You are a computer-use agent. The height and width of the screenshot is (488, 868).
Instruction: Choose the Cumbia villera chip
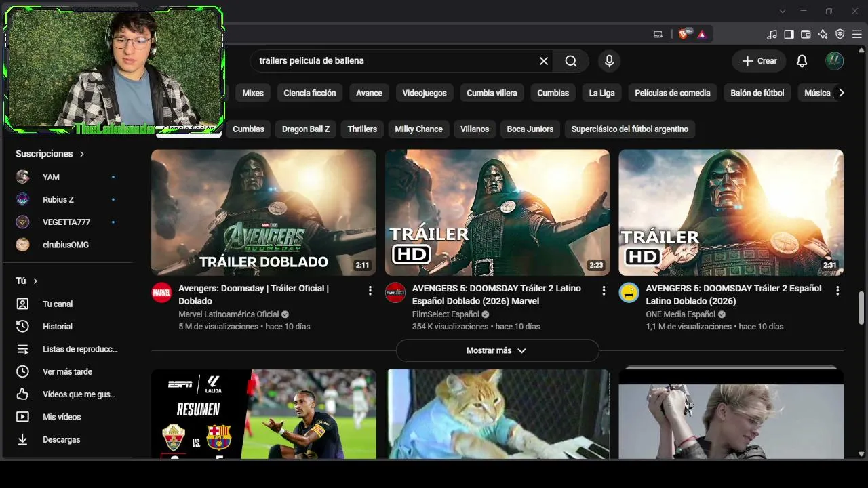click(492, 93)
